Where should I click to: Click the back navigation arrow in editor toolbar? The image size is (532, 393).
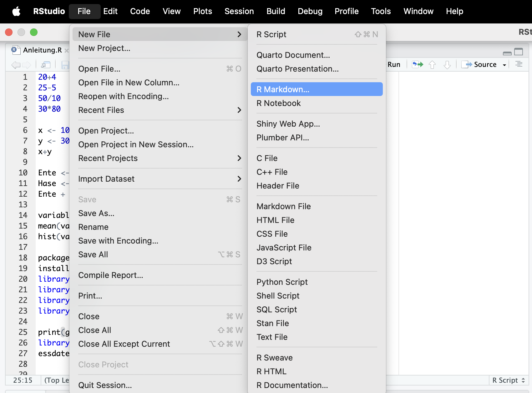click(x=16, y=65)
